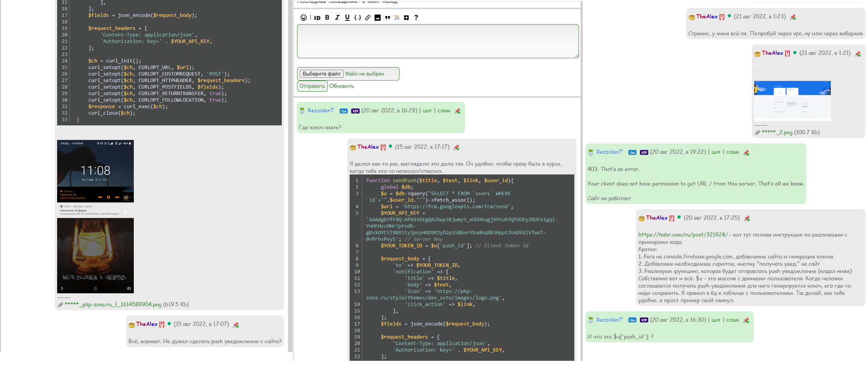Mark RezzidenT's 19:22 message as спам
This screenshot has width=868, height=388.
tap(732, 152)
